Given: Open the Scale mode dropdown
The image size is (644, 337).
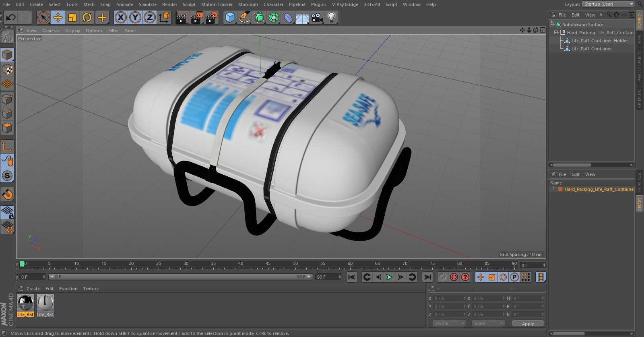Looking at the screenshot, I should pyautogui.click(x=488, y=323).
